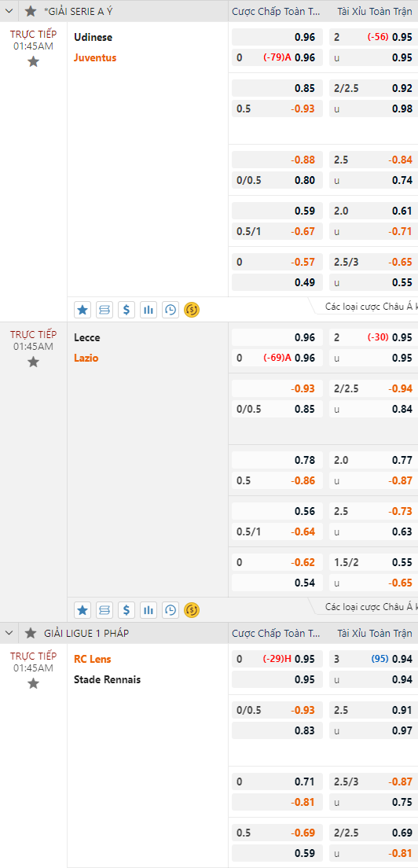Click the stacked lines icon for Lecce vs Lazio
Viewport: 418px width, 868px height.
click(104, 610)
